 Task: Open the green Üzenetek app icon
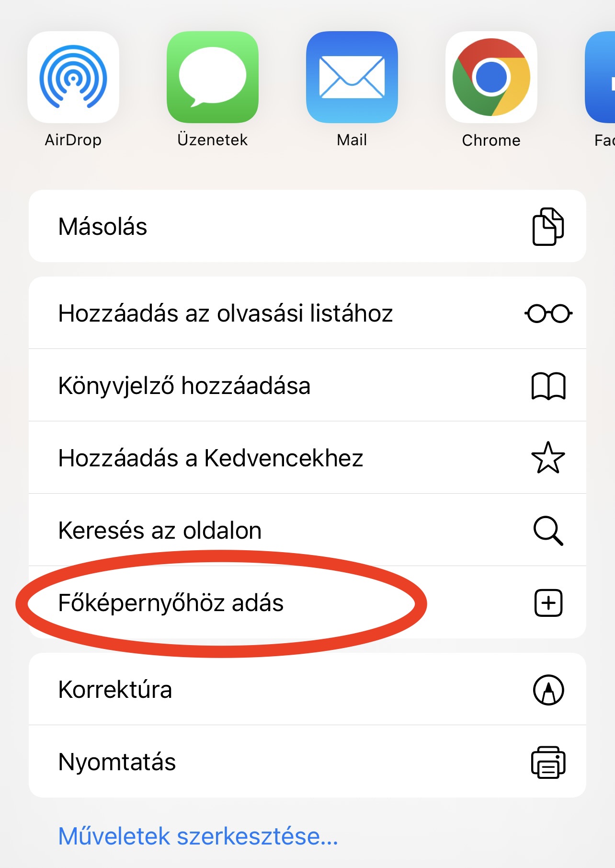(x=213, y=77)
